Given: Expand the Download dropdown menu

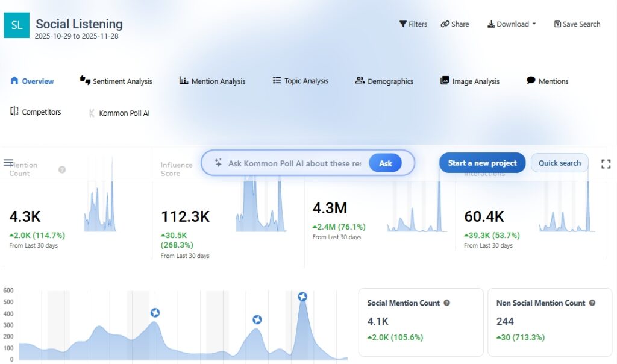Looking at the screenshot, I should pyautogui.click(x=512, y=24).
